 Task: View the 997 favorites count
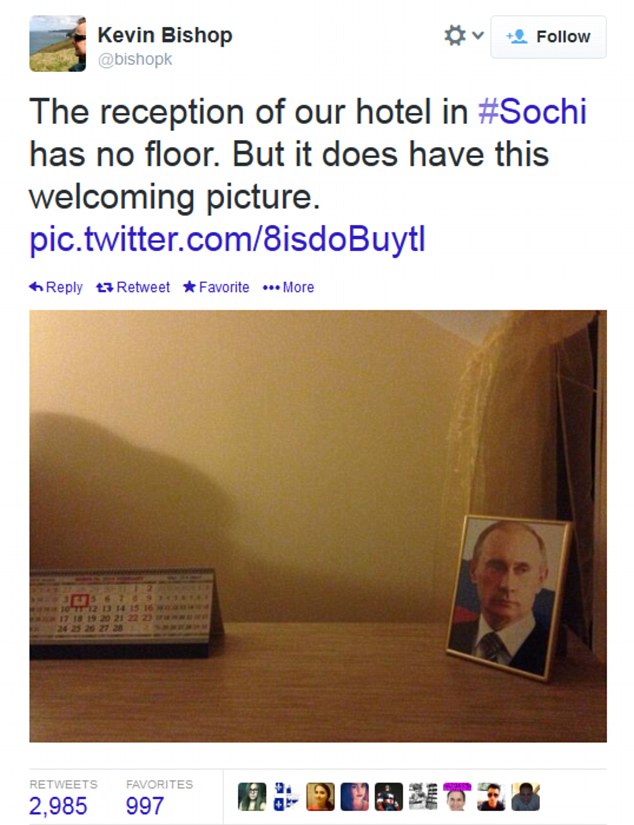pos(146,805)
